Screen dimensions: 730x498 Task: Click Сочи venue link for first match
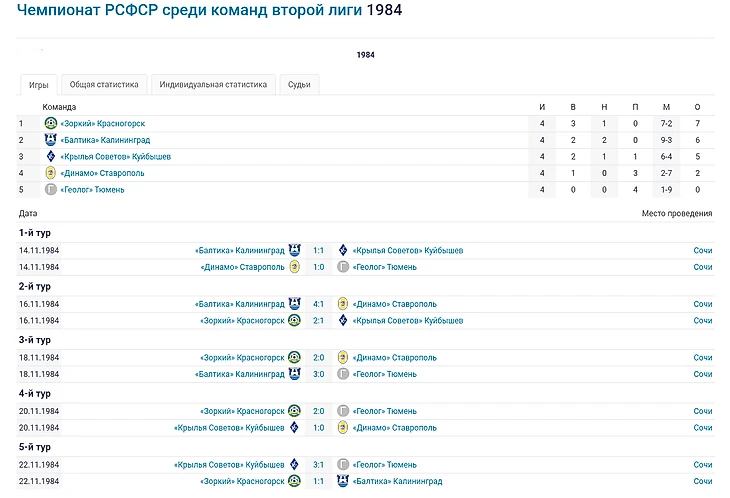point(703,250)
